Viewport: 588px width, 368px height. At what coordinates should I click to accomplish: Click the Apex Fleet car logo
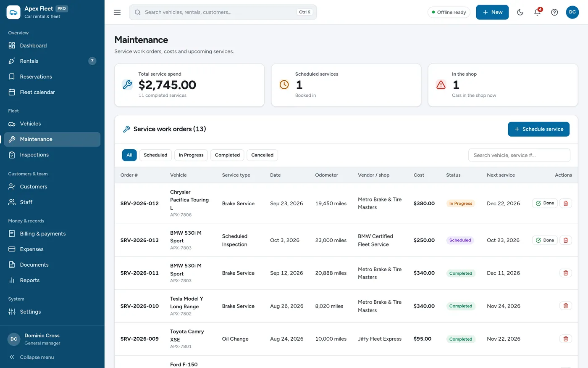[13, 12]
